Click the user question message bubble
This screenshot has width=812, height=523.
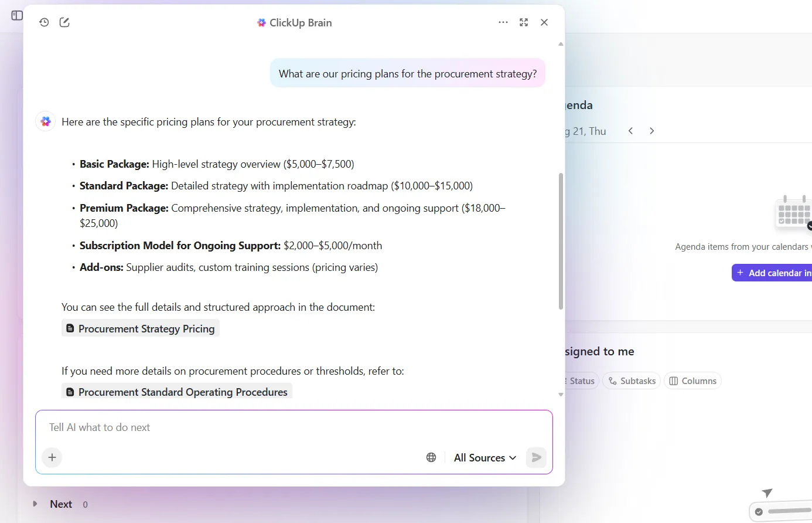click(408, 73)
